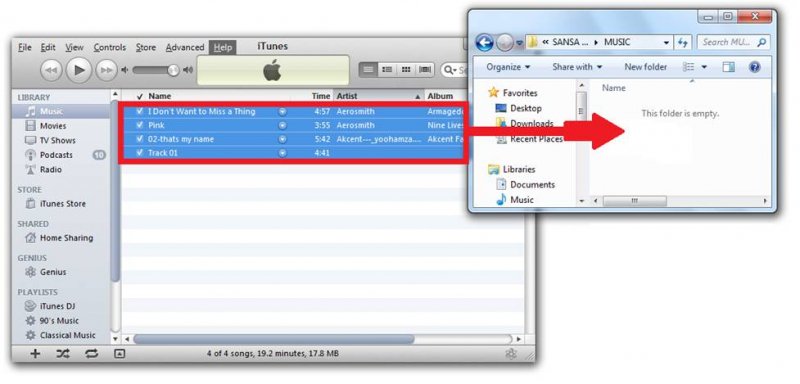
Task: Uncheck the Track 01 checkbox
Action: [140, 152]
